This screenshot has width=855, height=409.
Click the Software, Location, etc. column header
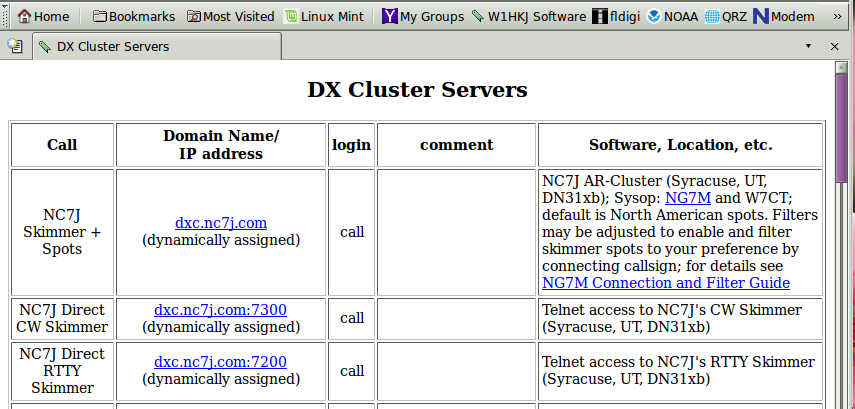(x=681, y=145)
